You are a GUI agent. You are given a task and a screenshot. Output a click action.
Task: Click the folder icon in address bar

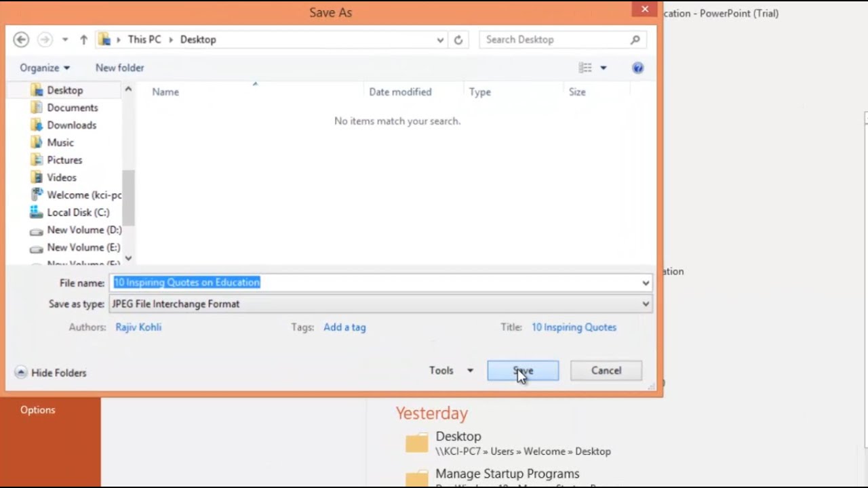(104, 40)
